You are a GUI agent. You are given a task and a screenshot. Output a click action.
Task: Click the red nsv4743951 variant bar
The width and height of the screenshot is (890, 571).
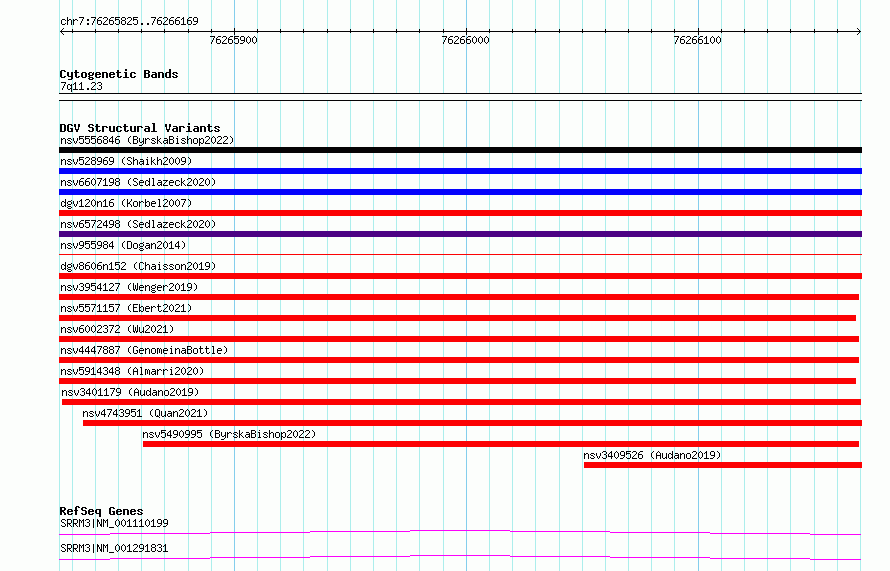(x=472, y=423)
